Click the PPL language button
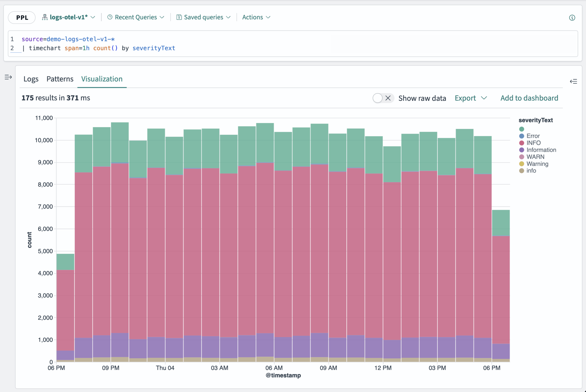Image resolution: width=586 pixels, height=392 pixels. [x=22, y=17]
